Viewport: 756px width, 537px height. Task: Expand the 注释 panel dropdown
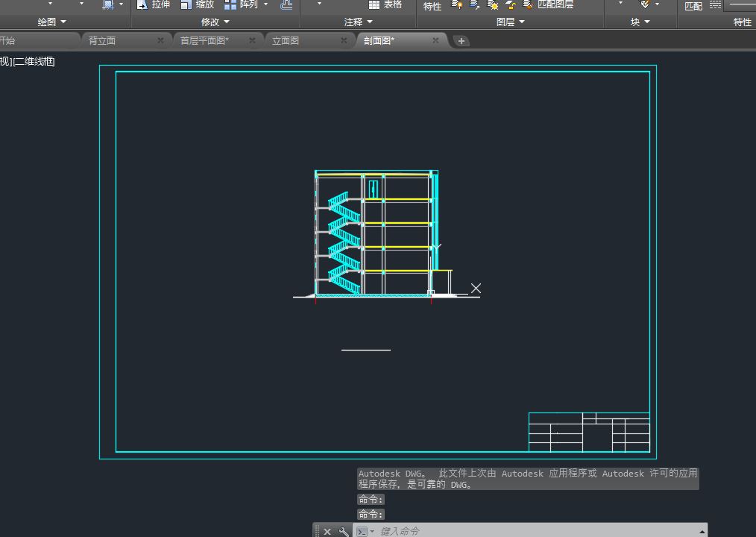[x=359, y=22]
